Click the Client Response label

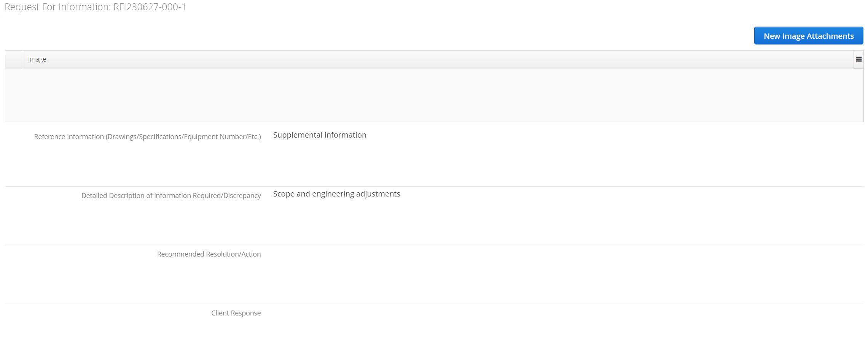236,313
